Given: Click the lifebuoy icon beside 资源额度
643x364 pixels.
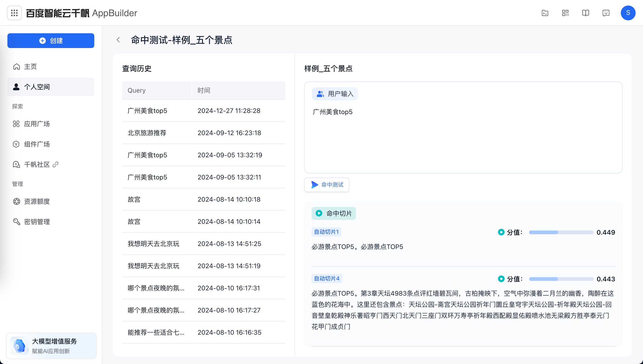Looking at the screenshot, I should [16, 201].
